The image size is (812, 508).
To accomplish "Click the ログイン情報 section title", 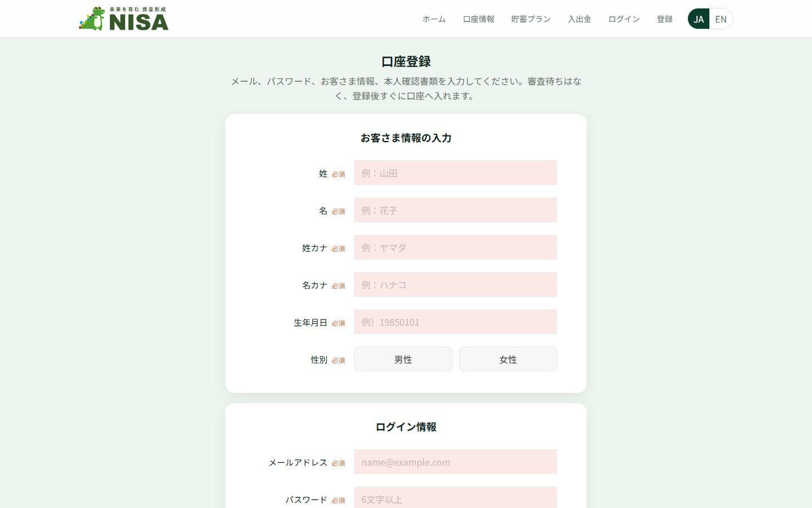I will (406, 427).
